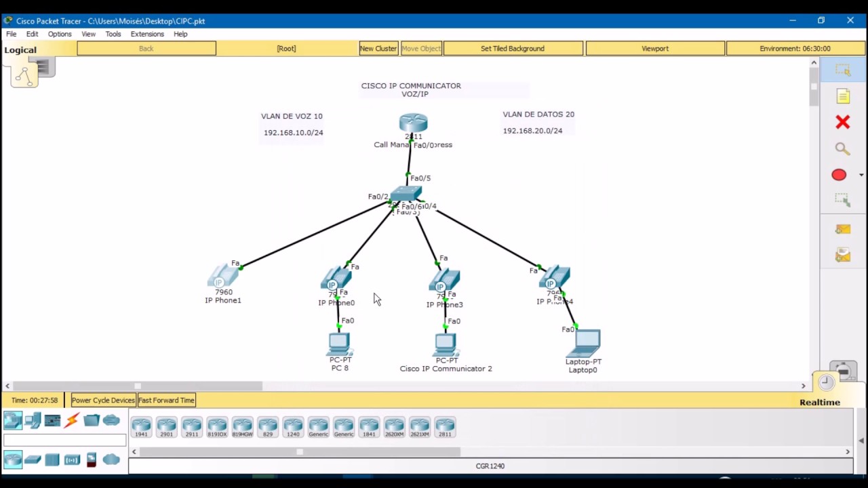Pick the 1841 router device
868x488 pixels.
(369, 427)
